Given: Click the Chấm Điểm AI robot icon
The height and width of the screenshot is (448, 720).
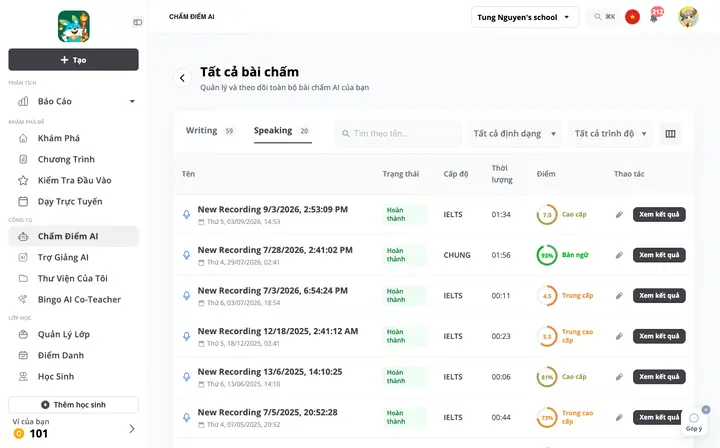Looking at the screenshot, I should tap(23, 236).
